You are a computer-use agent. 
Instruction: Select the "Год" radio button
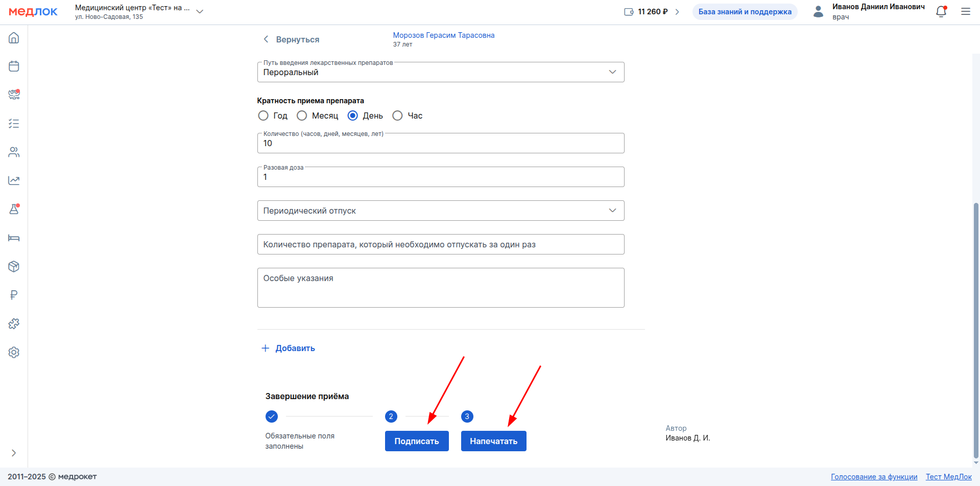[x=264, y=116]
